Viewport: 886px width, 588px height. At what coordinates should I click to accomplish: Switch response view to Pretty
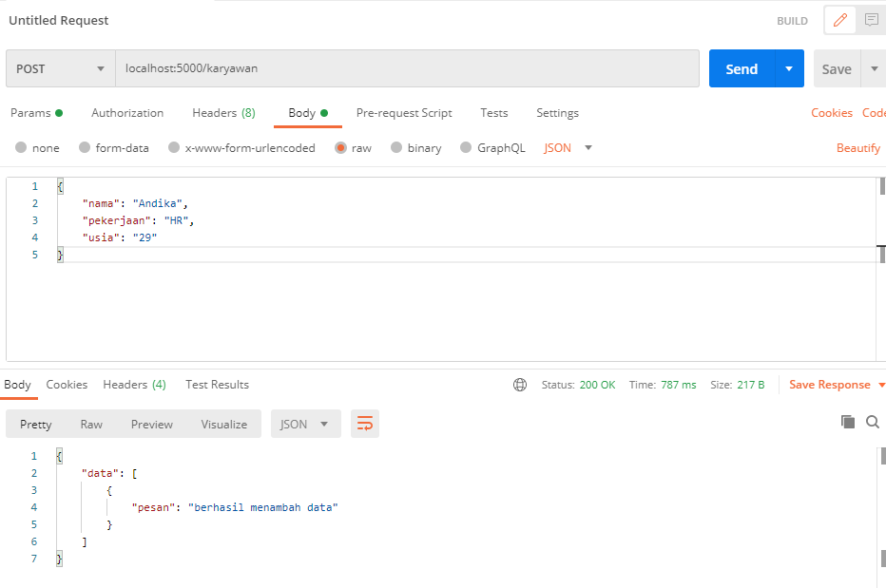click(x=35, y=425)
